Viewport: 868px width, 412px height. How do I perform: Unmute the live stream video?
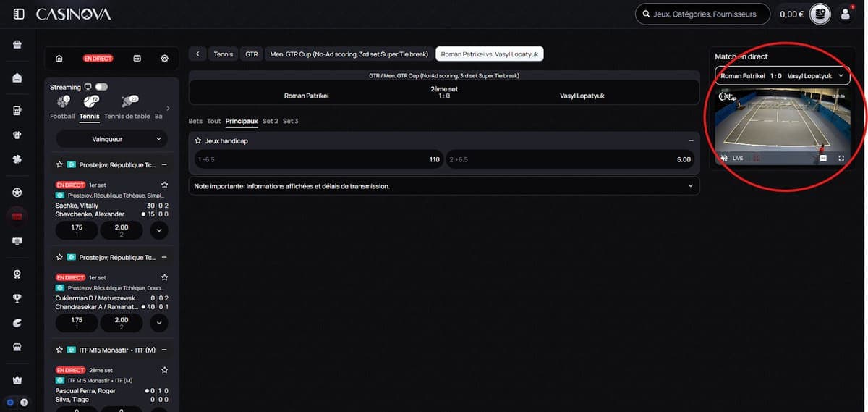(x=724, y=158)
